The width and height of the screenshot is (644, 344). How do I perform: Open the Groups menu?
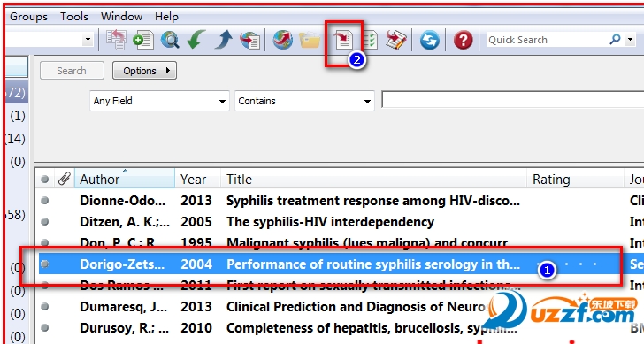[x=28, y=17]
